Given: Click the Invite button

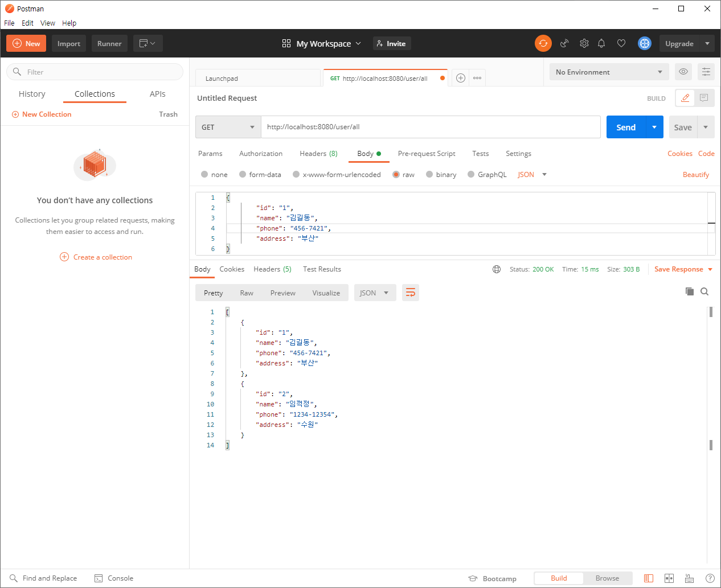Looking at the screenshot, I should [392, 43].
